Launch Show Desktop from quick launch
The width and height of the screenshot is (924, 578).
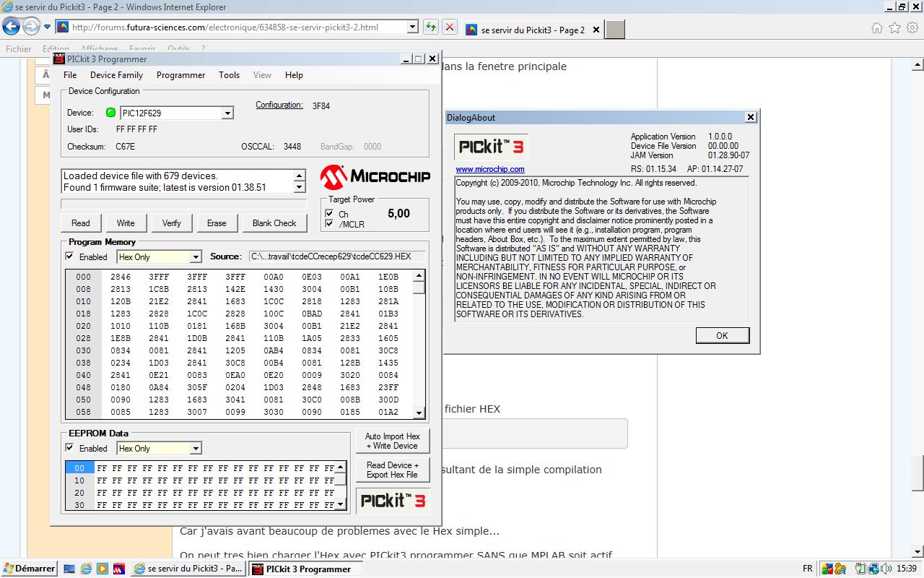click(69, 569)
